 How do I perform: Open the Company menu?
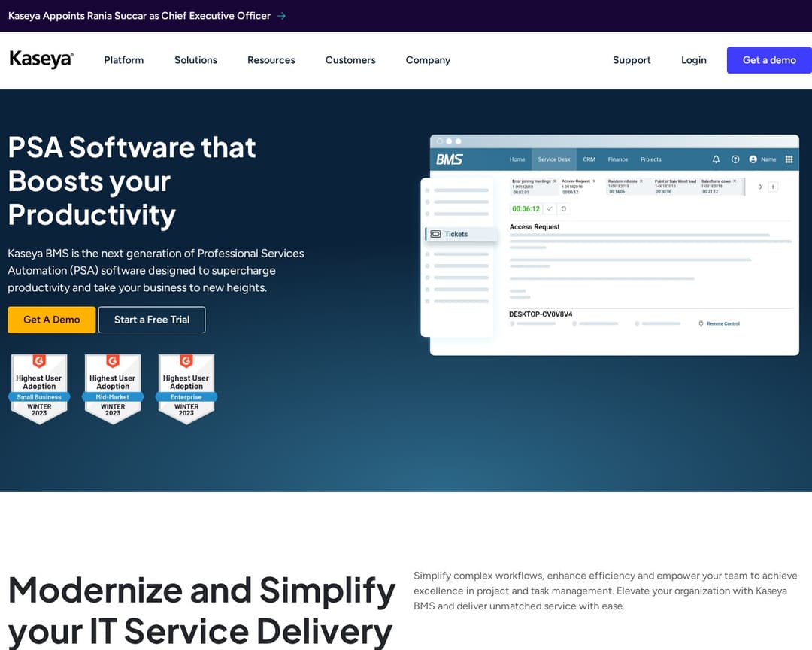click(429, 60)
